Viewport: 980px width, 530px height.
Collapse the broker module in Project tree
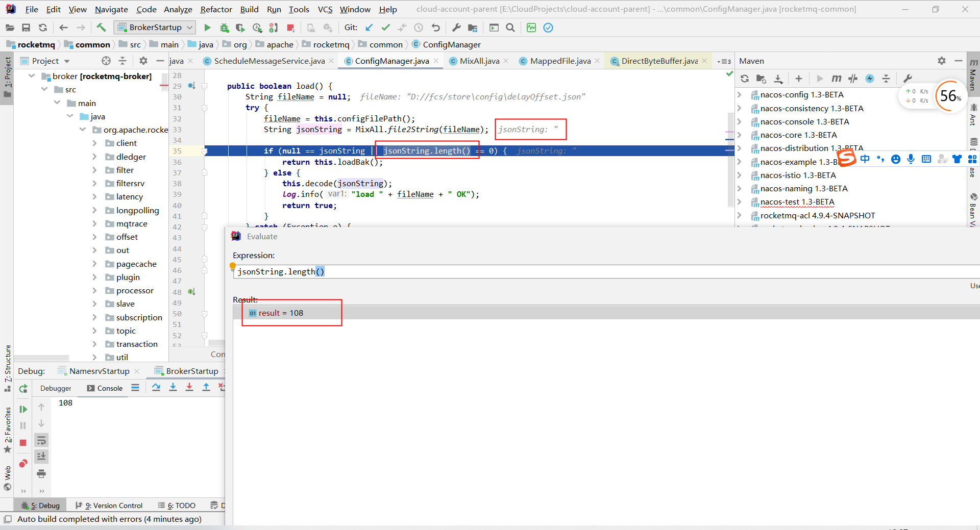tap(32, 76)
